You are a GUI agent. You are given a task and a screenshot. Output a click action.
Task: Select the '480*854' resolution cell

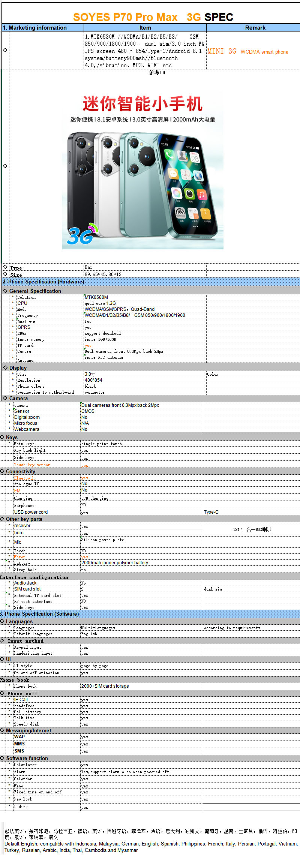click(145, 380)
